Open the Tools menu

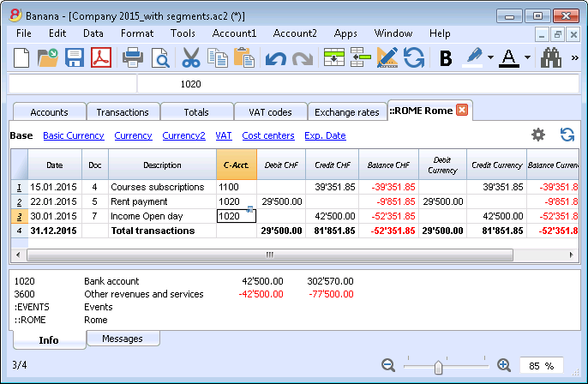(x=183, y=33)
